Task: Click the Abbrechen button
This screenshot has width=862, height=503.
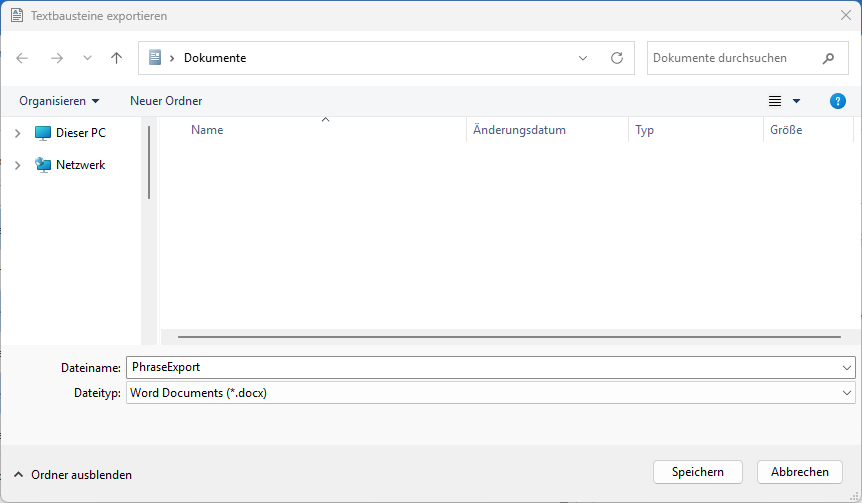Action: [x=800, y=472]
